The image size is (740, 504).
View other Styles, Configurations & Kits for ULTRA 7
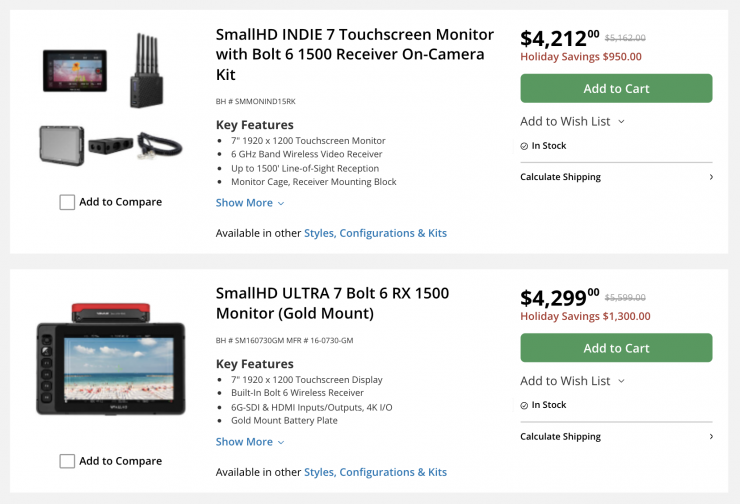(375, 472)
